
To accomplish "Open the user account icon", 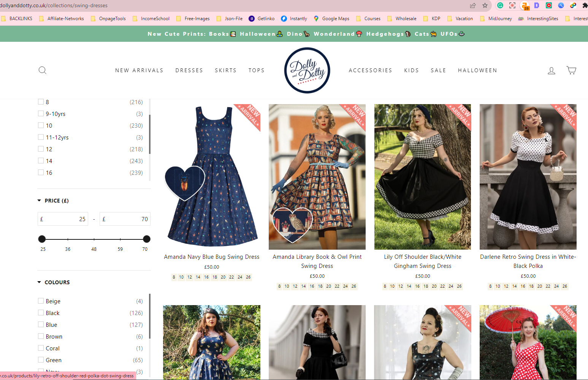I will pos(552,70).
